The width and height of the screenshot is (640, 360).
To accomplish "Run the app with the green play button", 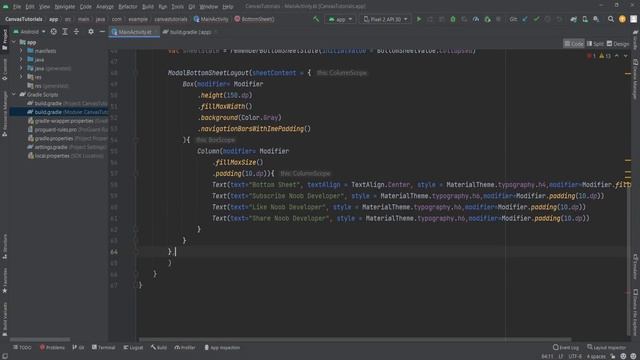I will (x=419, y=19).
